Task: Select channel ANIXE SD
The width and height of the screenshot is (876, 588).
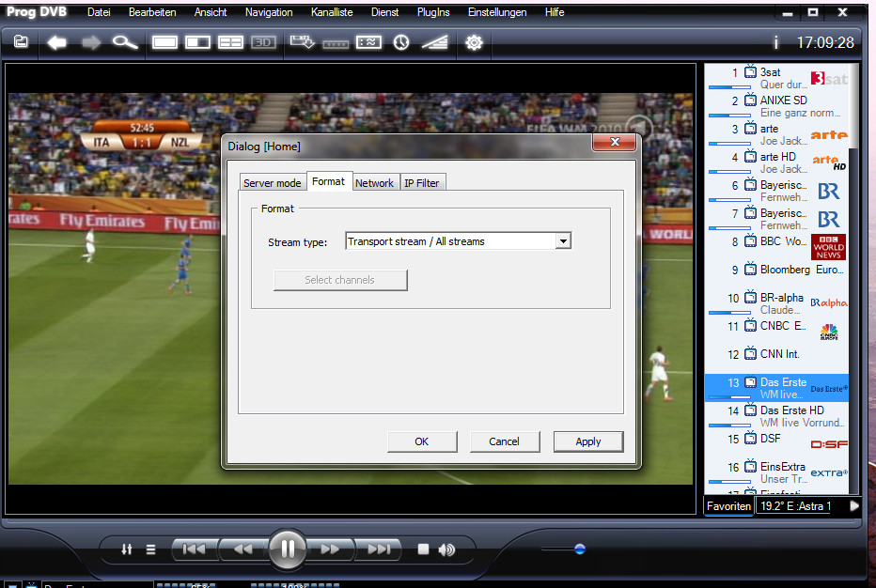Action: click(x=776, y=106)
